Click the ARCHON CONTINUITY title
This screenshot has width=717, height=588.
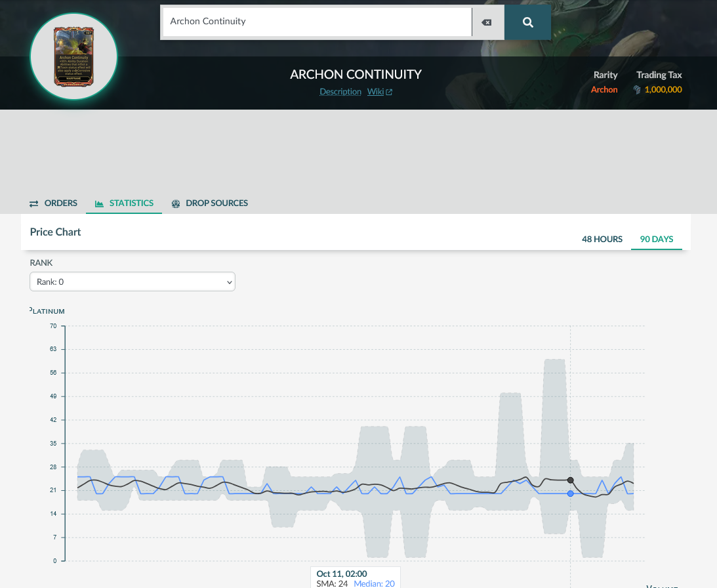[x=356, y=75]
